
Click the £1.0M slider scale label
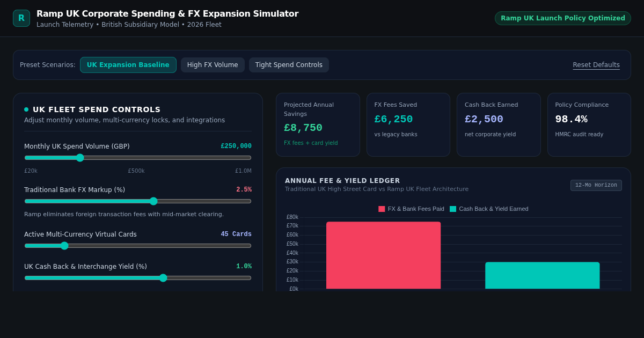pyautogui.click(x=243, y=171)
